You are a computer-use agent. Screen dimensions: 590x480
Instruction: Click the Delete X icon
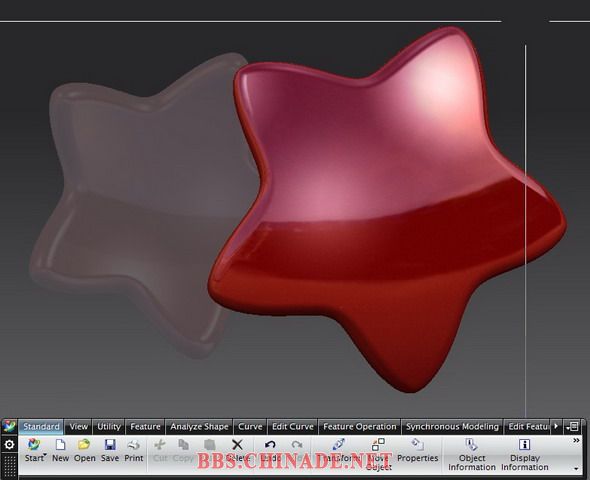(237, 445)
